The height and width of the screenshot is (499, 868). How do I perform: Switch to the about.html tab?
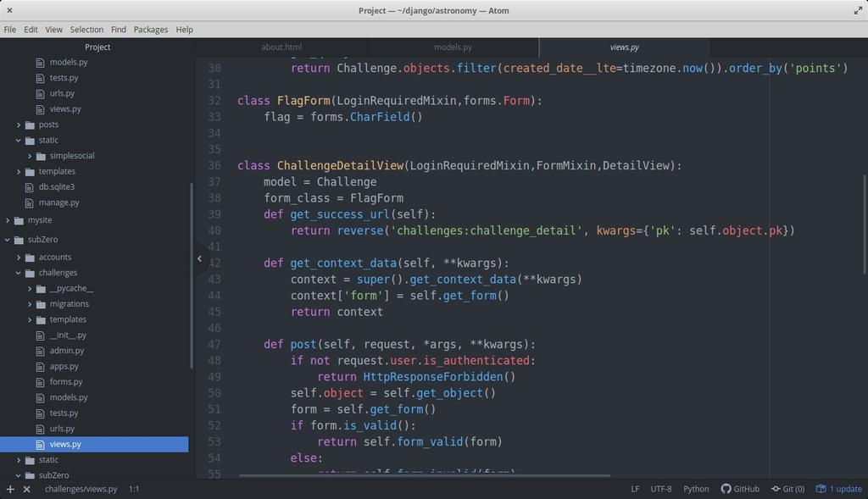point(281,47)
